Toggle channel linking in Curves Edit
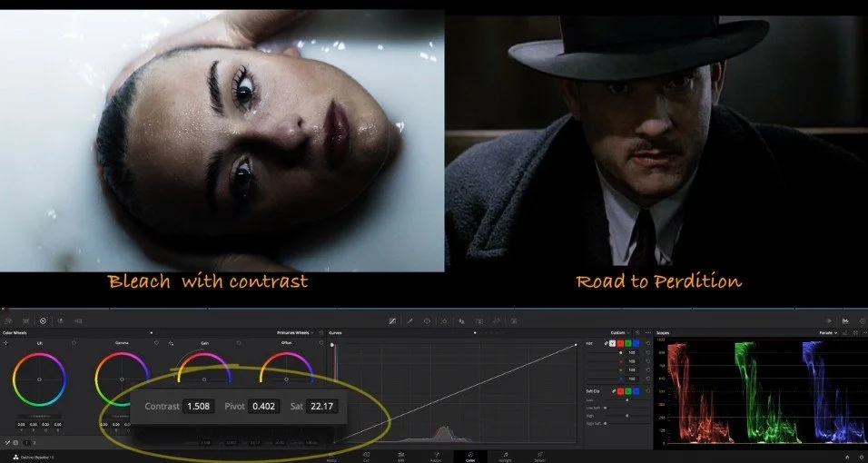 click(x=607, y=343)
